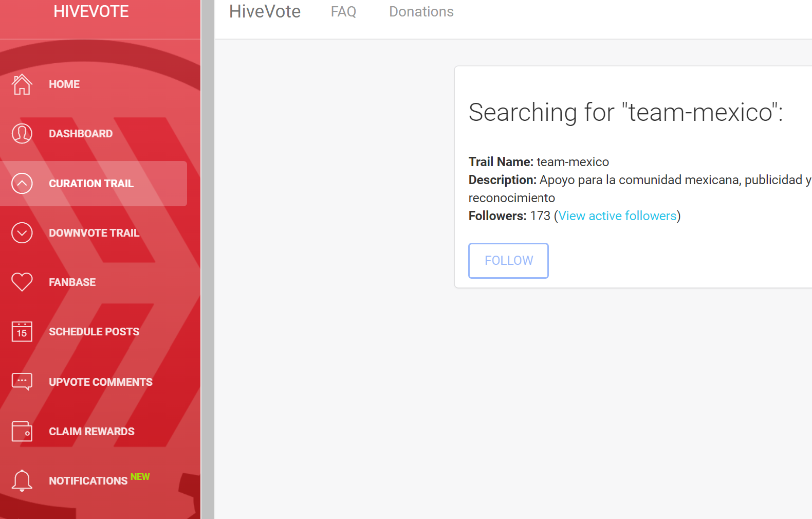Viewport: 812px width, 519px height.
Task: Click the green NEW badge on Notifications
Action: point(140,477)
